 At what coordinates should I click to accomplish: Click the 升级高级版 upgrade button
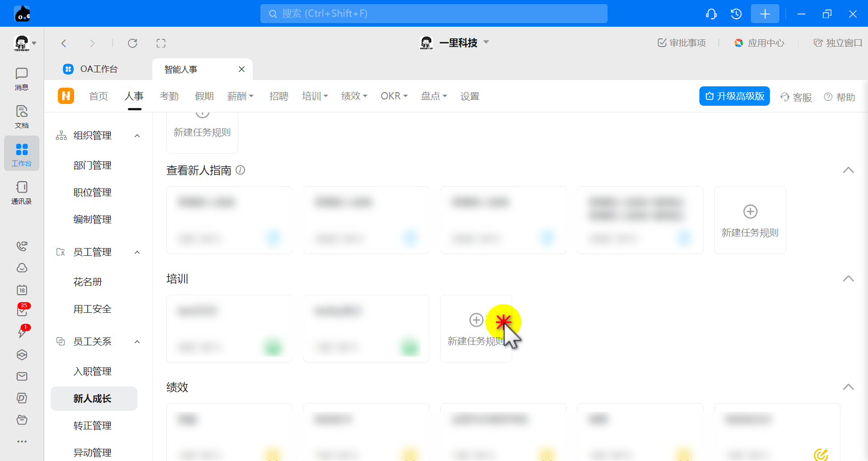click(734, 96)
